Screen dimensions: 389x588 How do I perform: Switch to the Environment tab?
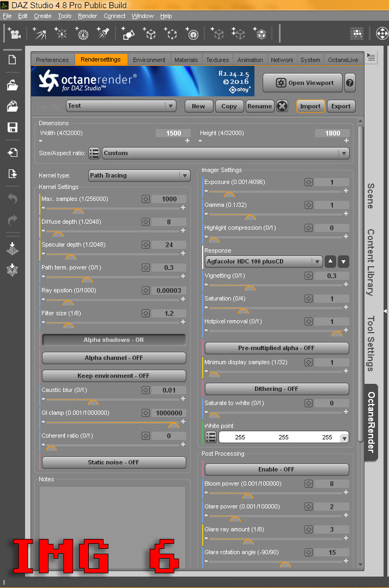tap(149, 60)
